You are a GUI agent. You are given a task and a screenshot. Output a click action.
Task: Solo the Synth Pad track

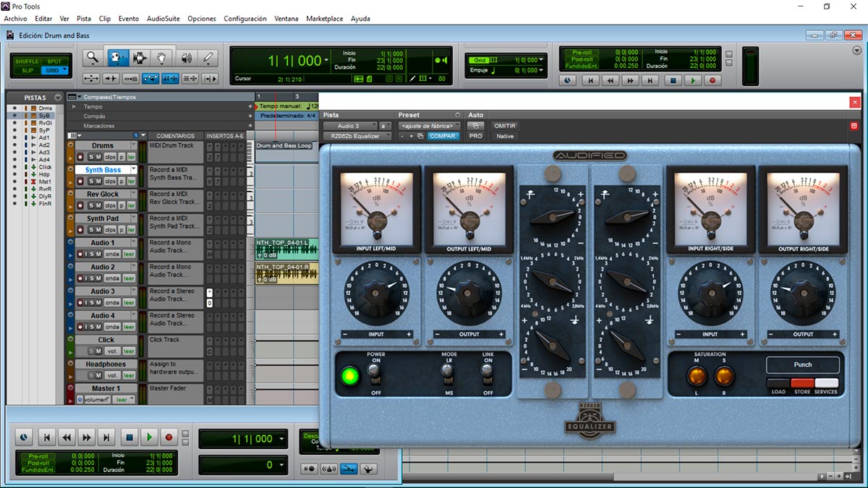91,230
